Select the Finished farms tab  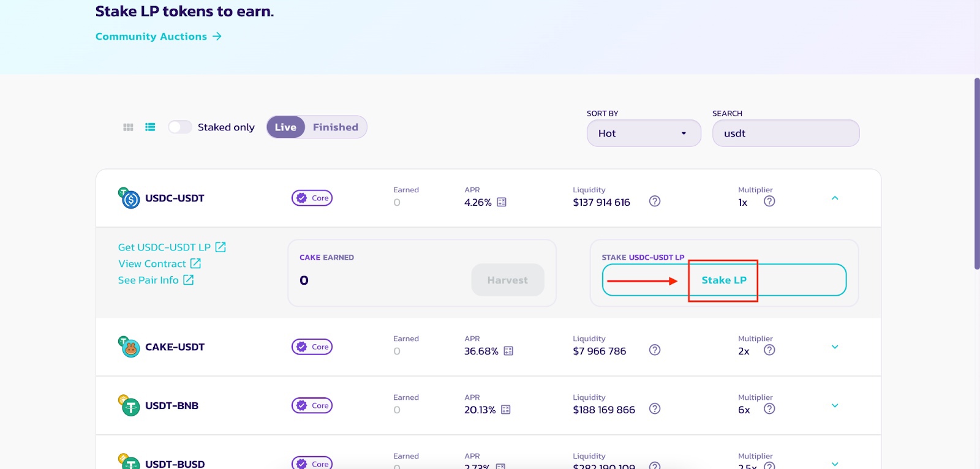[336, 127]
